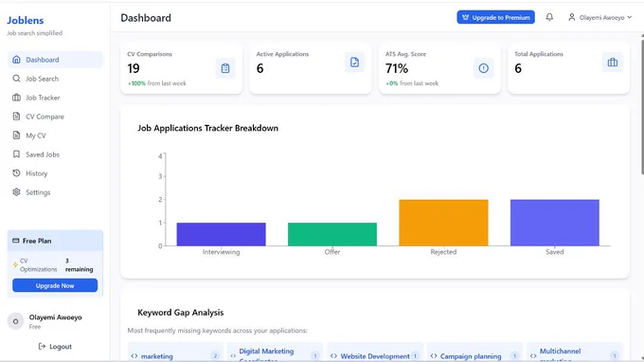The image size is (644, 362).
Task: Open Settings in sidebar
Action: click(55, 191)
